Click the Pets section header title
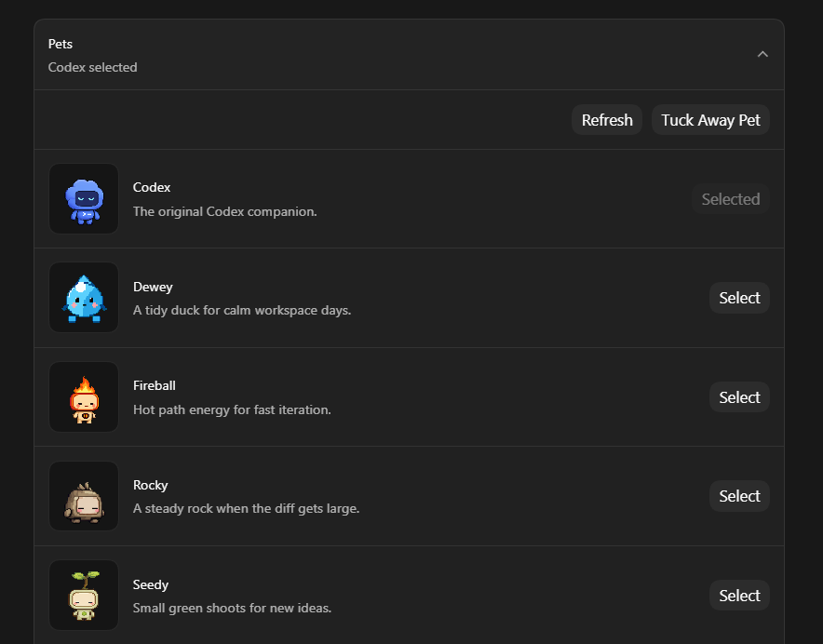Viewport: 823px width, 644px height. [x=61, y=44]
